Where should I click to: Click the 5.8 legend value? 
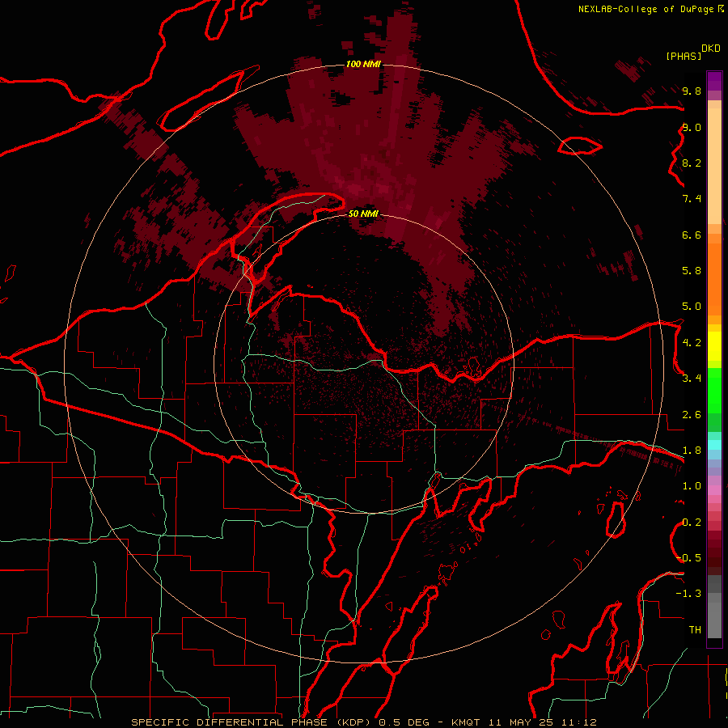click(x=692, y=271)
